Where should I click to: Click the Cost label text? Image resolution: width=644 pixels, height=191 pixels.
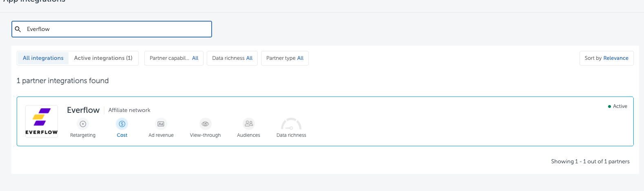pyautogui.click(x=122, y=135)
